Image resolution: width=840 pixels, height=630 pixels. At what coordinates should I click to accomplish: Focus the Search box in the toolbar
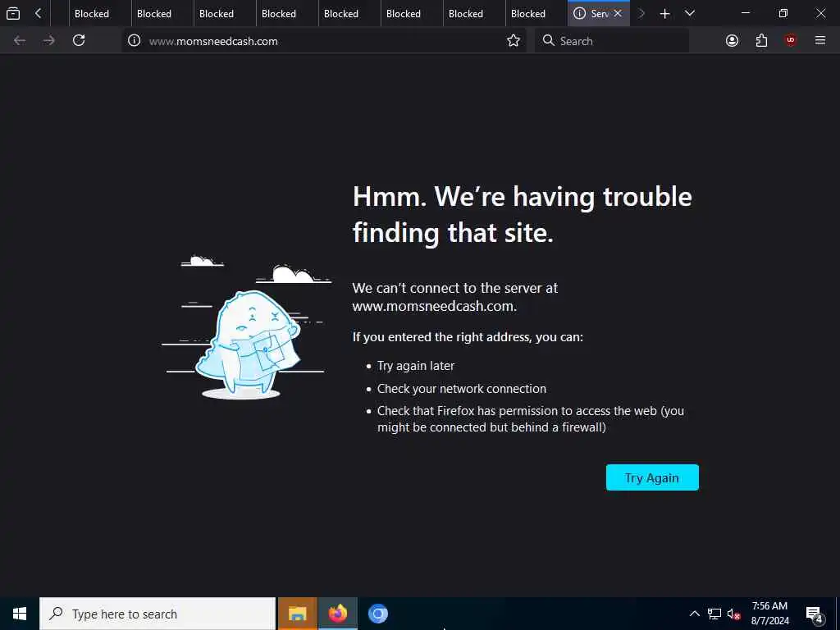pyautogui.click(x=612, y=41)
